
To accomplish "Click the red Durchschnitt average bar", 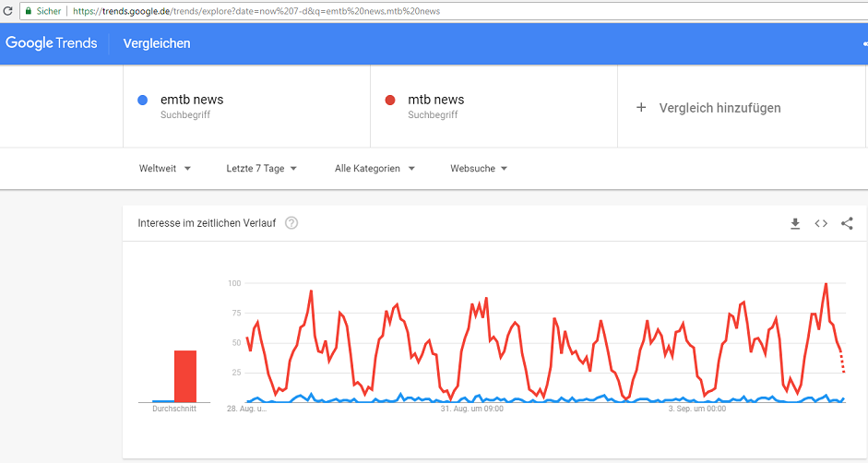I will pyautogui.click(x=185, y=375).
